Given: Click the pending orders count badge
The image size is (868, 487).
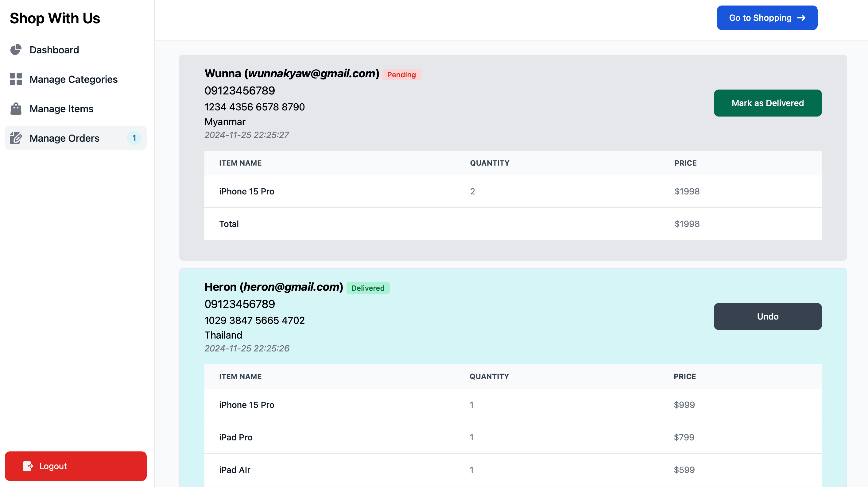Looking at the screenshot, I should coord(134,138).
